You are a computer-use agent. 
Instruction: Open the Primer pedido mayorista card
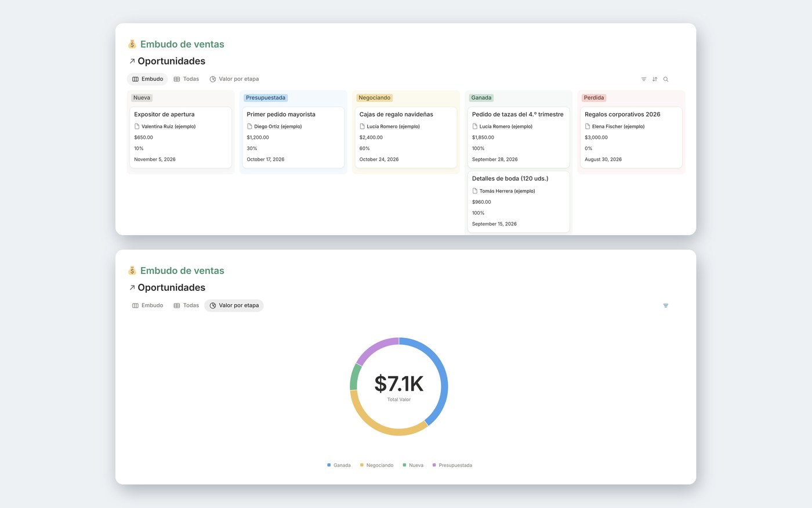(293, 138)
